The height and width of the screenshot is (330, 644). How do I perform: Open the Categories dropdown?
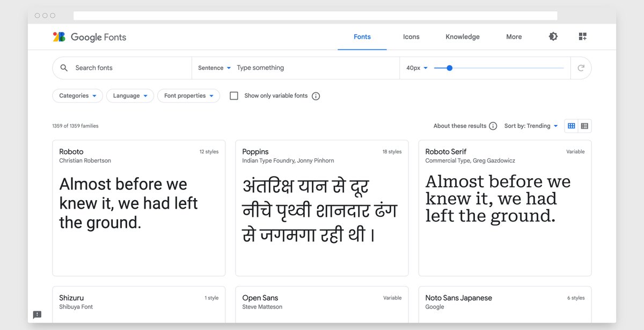[x=78, y=96]
